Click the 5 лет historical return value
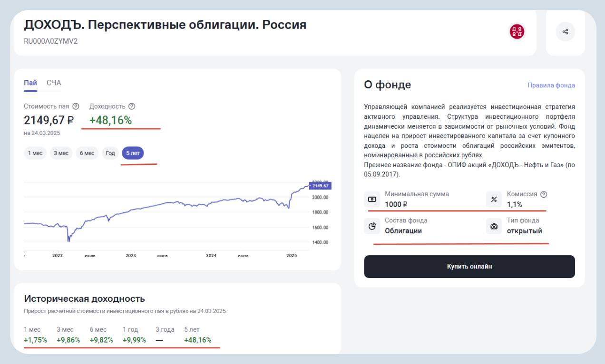This screenshot has height=364, width=605. coord(197,340)
